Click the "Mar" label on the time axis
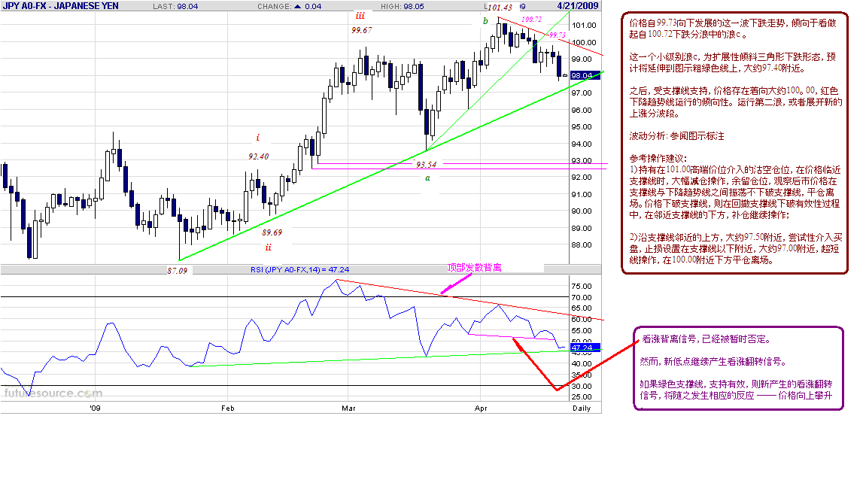This screenshot has height=504, width=866. [348, 408]
